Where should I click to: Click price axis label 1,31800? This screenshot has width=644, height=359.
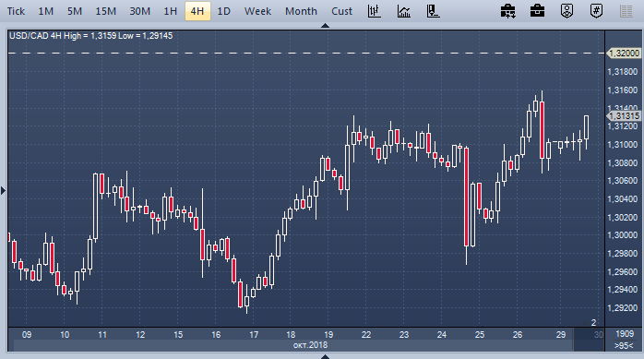pyautogui.click(x=623, y=72)
